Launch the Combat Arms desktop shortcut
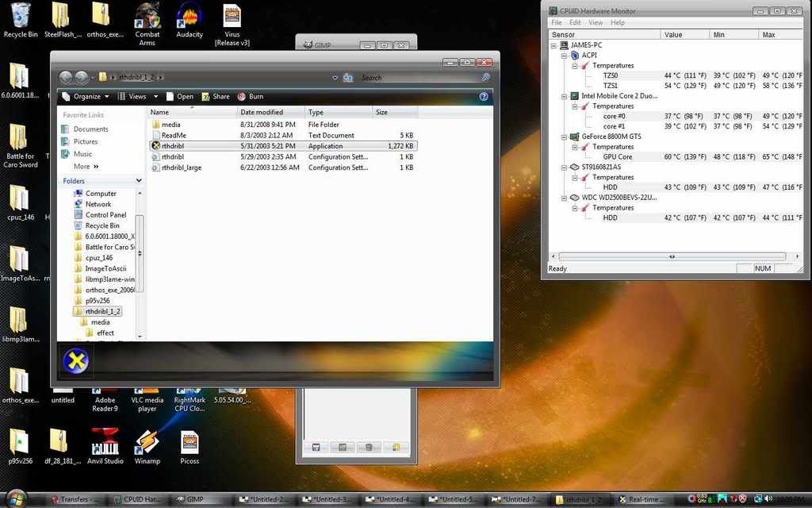 pos(147,24)
